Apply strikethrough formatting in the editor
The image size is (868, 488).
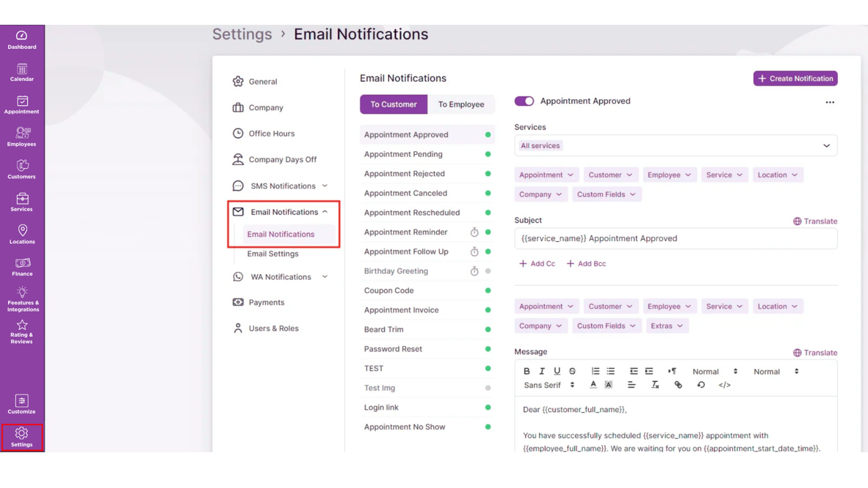coord(572,371)
